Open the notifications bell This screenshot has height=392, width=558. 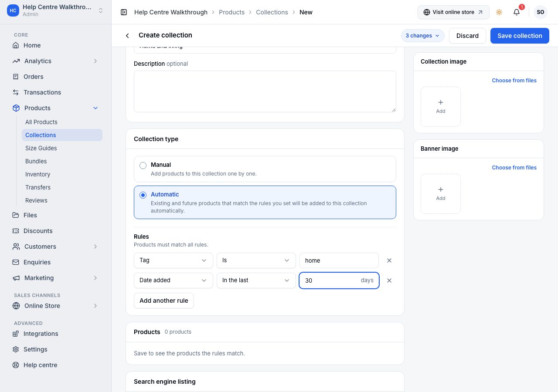coord(517,12)
